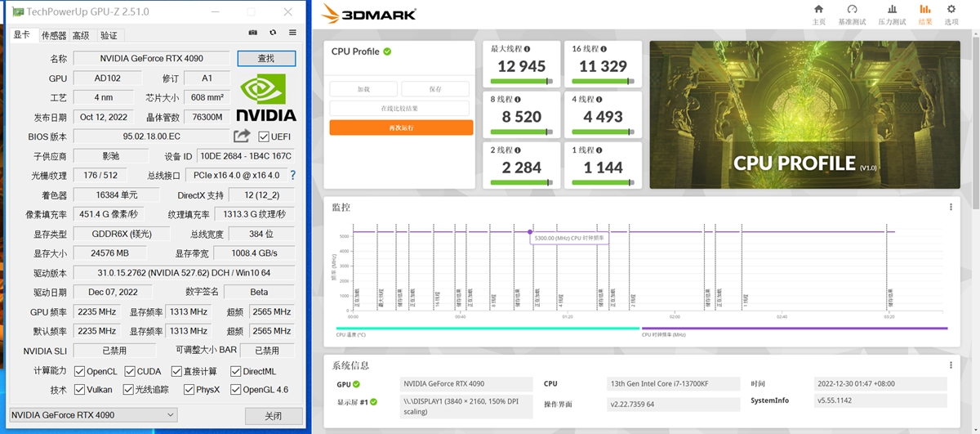Click the 加载 load button
Image resolution: width=980 pixels, height=434 pixels.
(363, 89)
